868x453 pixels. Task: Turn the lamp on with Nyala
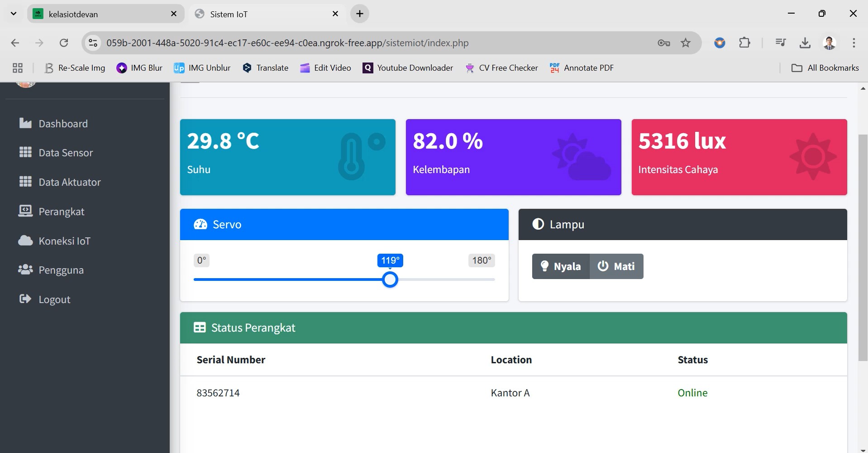tap(561, 266)
